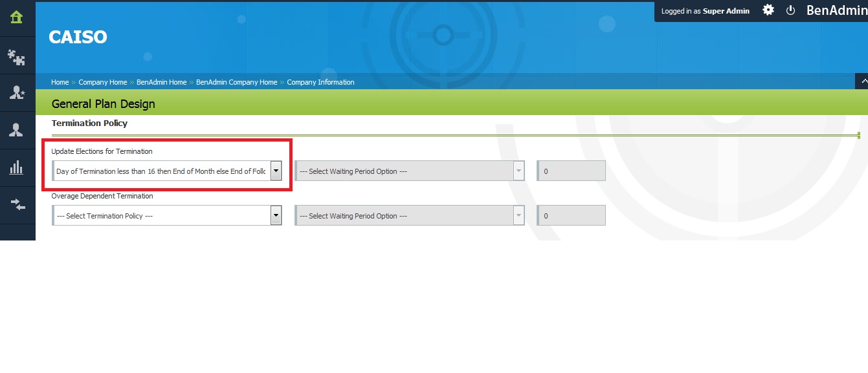Go to BenAdmin Company Home breadcrumb link
Screen dimensions: 868x373
tap(236, 82)
